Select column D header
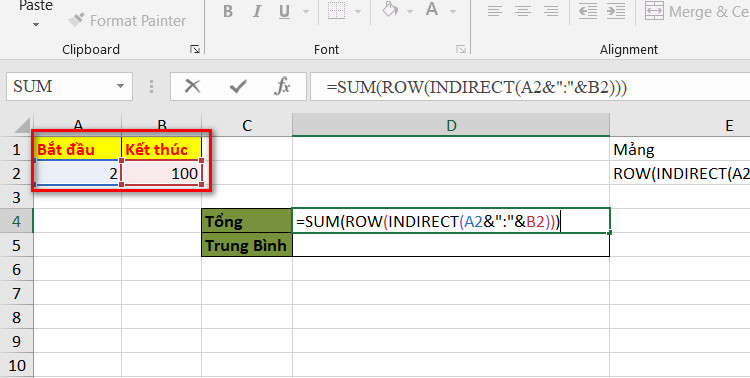Screen dimensions: 750x378 coord(451,125)
